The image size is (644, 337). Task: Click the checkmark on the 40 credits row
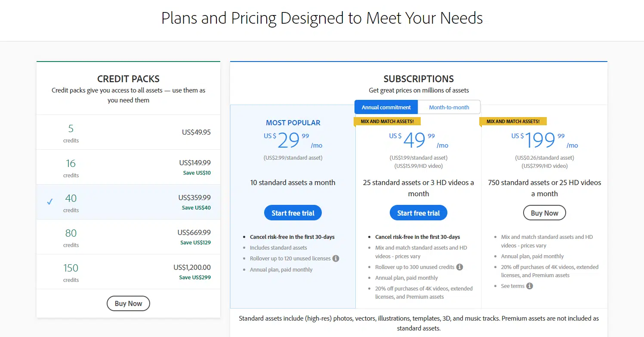point(50,201)
